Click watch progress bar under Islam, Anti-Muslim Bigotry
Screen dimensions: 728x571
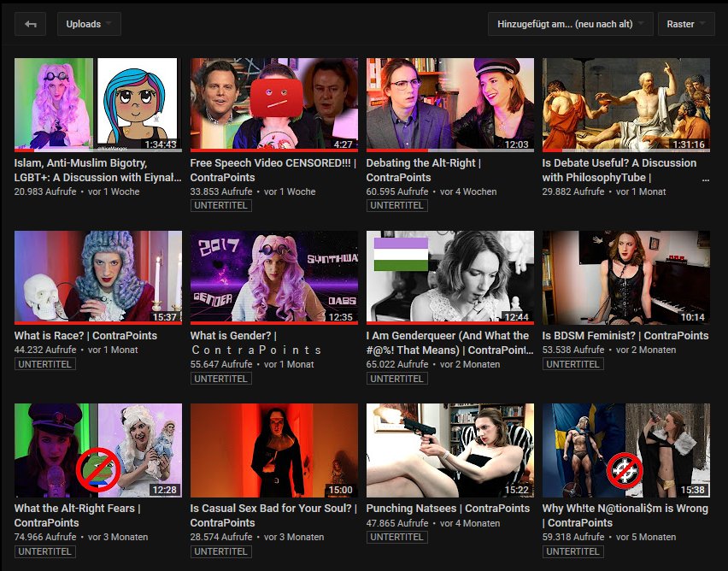pyautogui.click(x=98, y=150)
